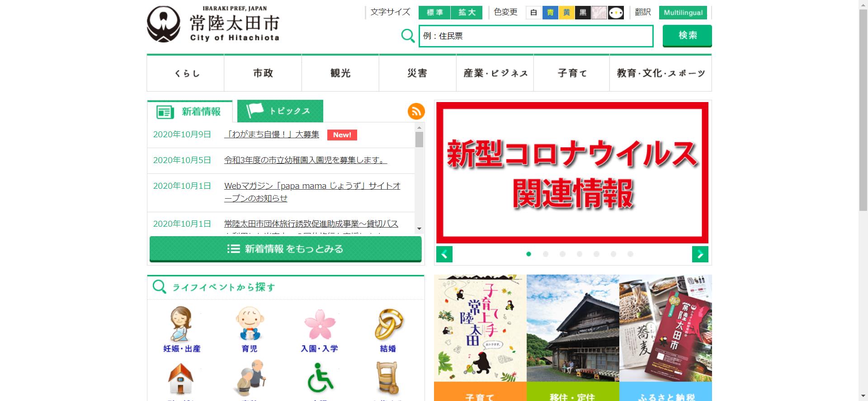Screen dimensions: 868x401
Task: Select the fifth carousel dot indicator
Action: point(596,254)
